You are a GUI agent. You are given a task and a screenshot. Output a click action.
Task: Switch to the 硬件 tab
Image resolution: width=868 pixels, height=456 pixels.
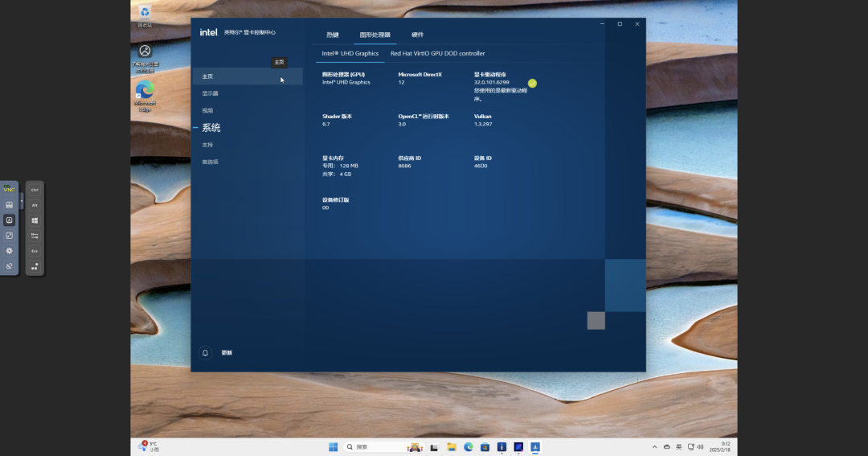[x=417, y=35]
